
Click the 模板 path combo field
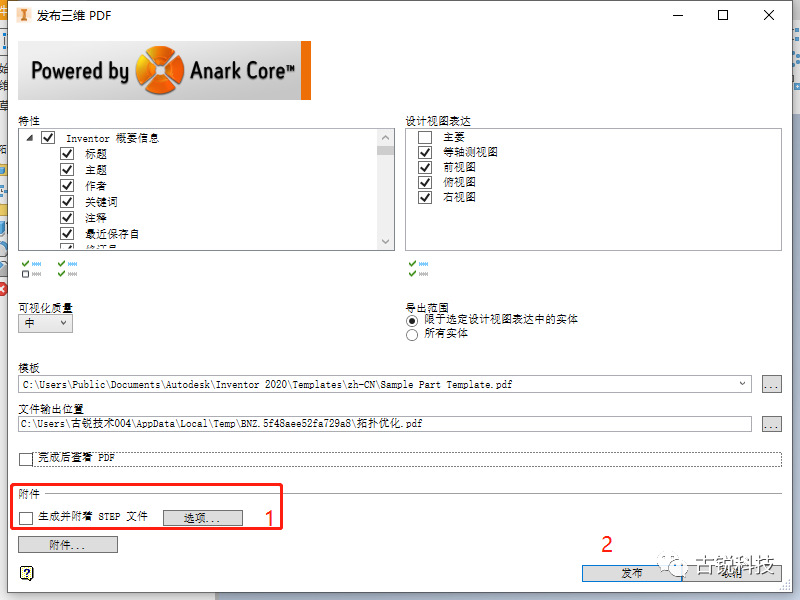385,384
